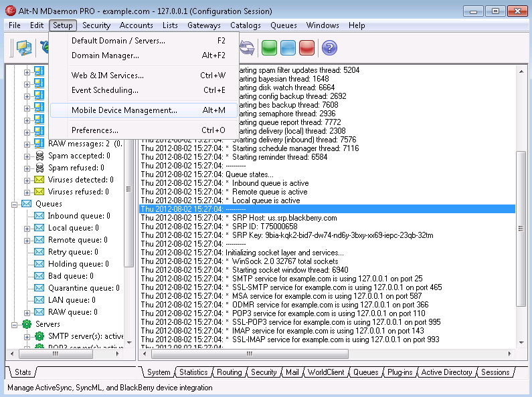532x397 pixels.
Task: Select Default Domain / Servers menu entry
Action: tap(144, 41)
